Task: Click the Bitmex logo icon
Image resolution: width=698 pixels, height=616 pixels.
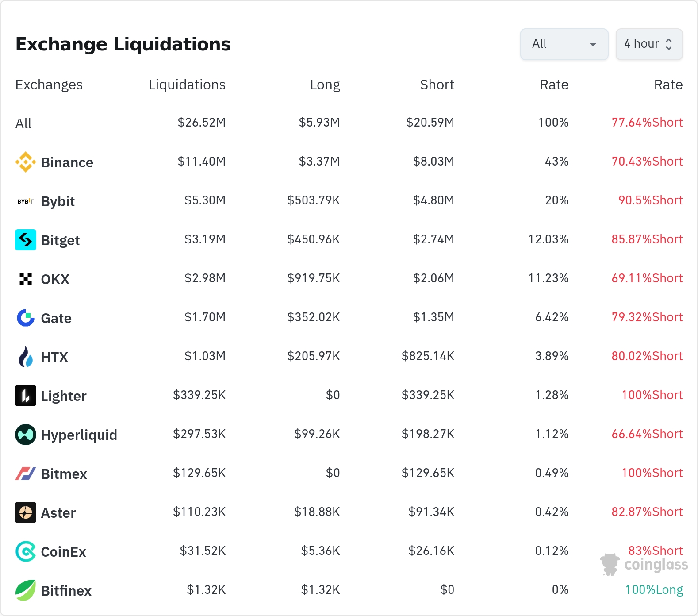Action: point(26,474)
